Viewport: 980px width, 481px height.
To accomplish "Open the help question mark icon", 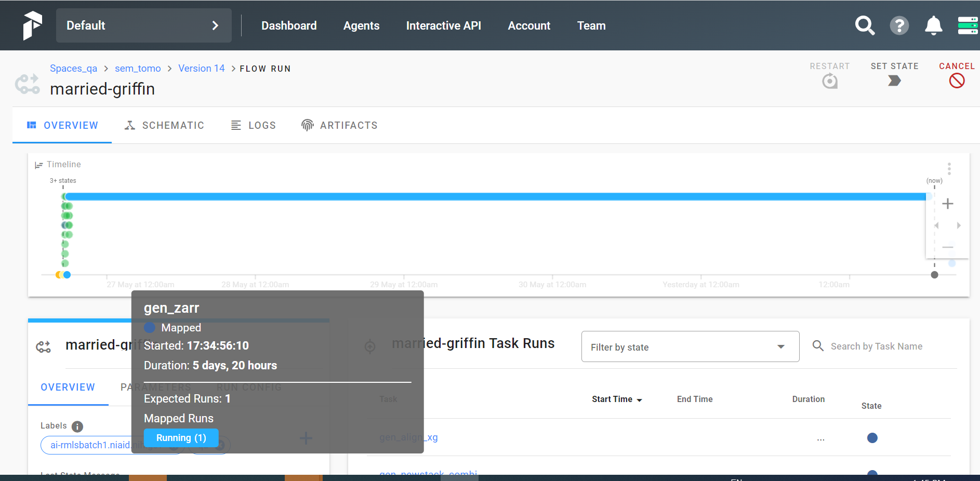I will pos(899,25).
